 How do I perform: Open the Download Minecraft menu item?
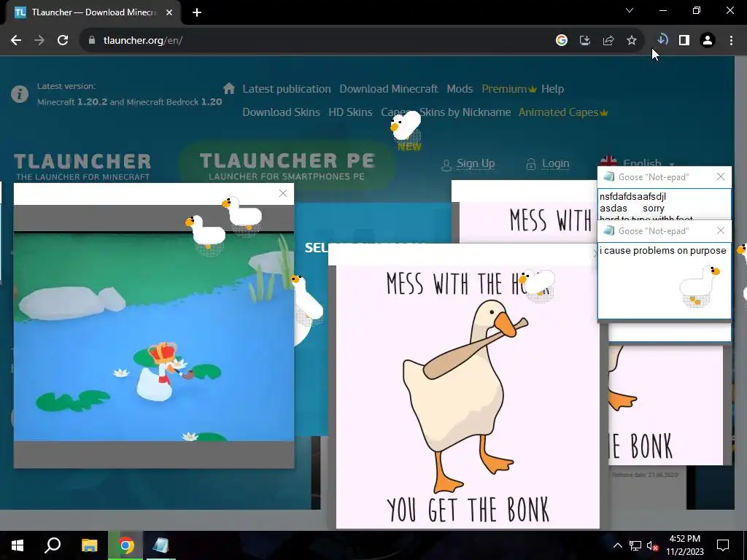click(x=388, y=89)
